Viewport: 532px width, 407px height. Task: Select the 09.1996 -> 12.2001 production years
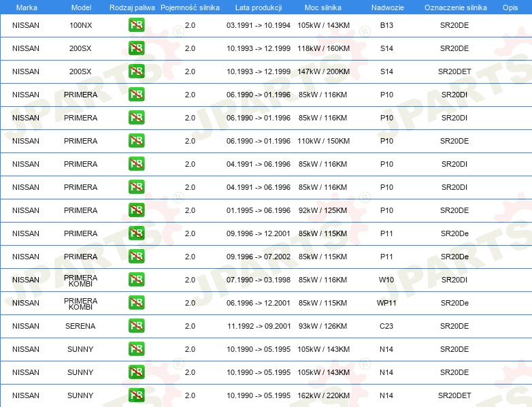pyautogui.click(x=259, y=233)
